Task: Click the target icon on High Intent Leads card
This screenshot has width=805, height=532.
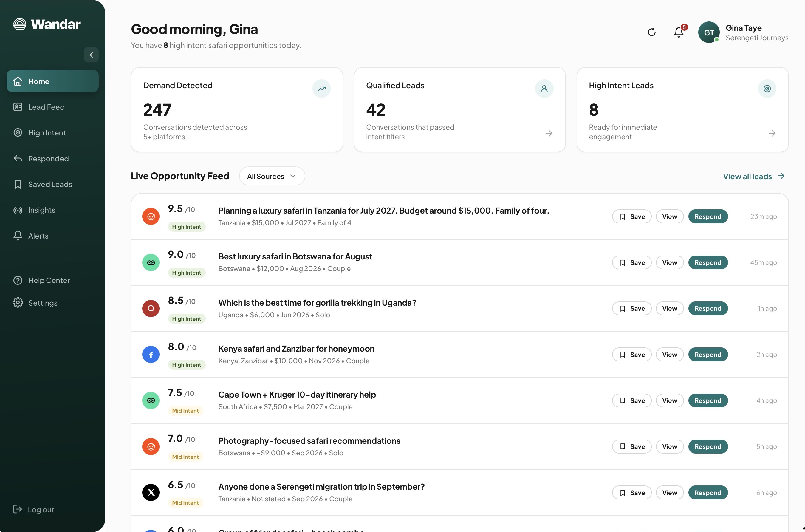Action: pos(767,89)
